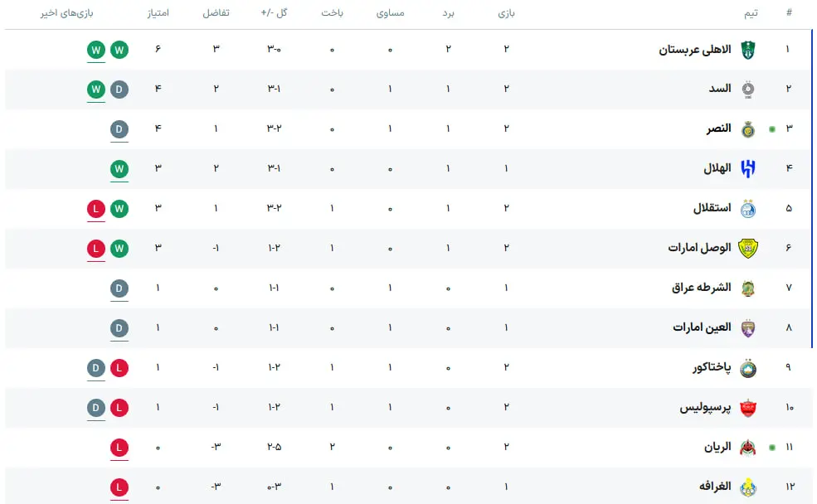Click the Al-Rayyan team logo
The height and width of the screenshot is (504, 817).
click(x=748, y=448)
